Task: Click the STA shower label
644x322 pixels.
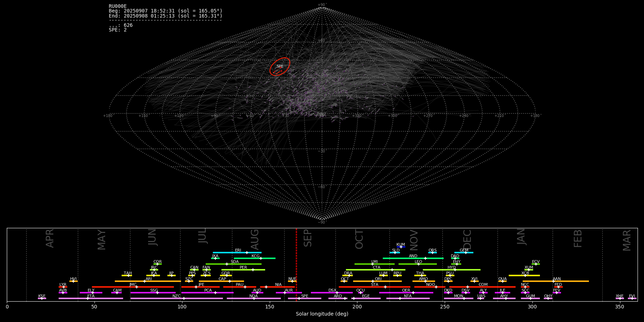Action: pos(375,284)
